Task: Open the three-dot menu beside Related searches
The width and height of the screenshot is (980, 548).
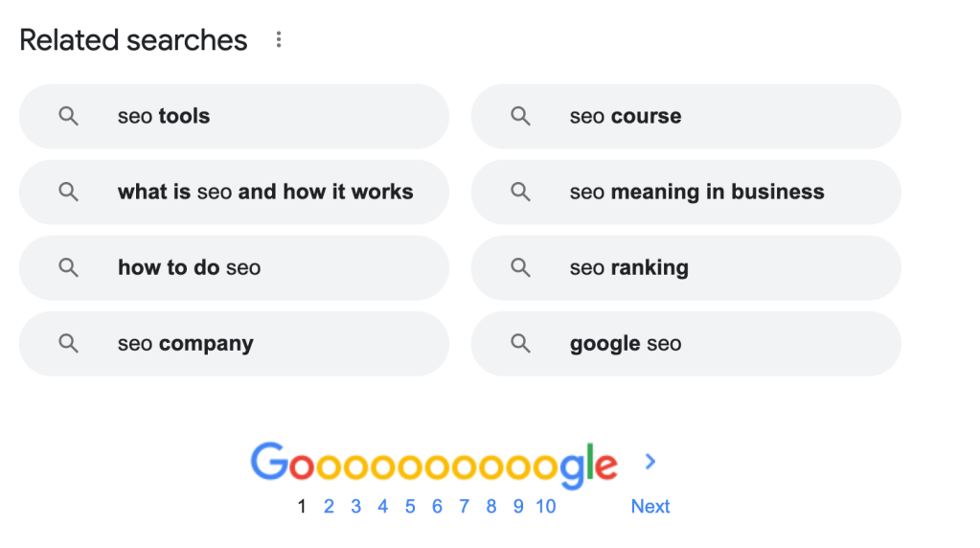Action: [x=279, y=40]
